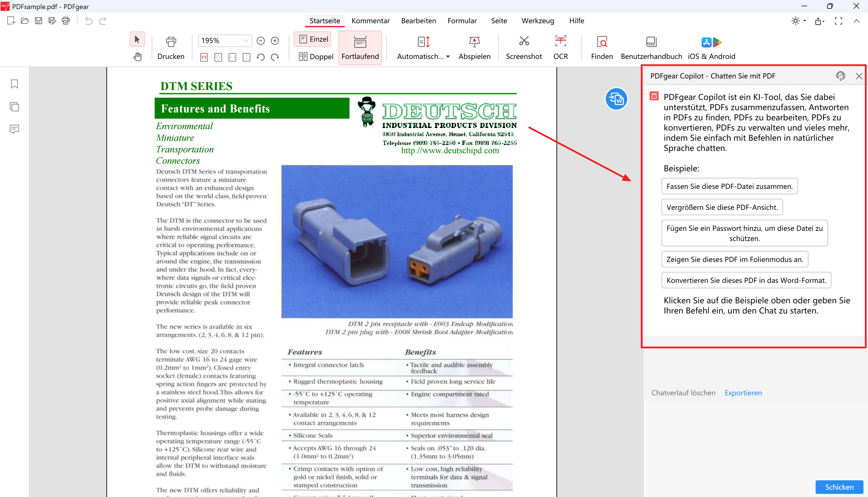Screen dimensions: 868x497
Task: Close the PDFgear Copilot panel
Action: [859, 76]
